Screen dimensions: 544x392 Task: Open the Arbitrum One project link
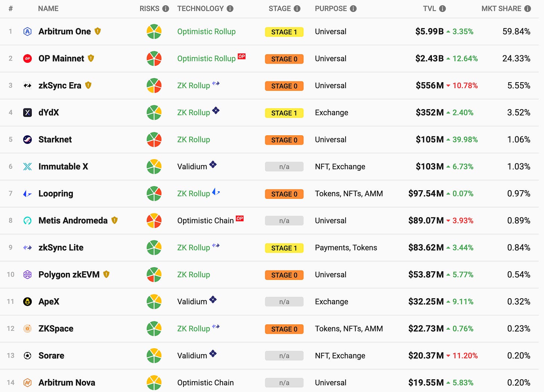65,31
